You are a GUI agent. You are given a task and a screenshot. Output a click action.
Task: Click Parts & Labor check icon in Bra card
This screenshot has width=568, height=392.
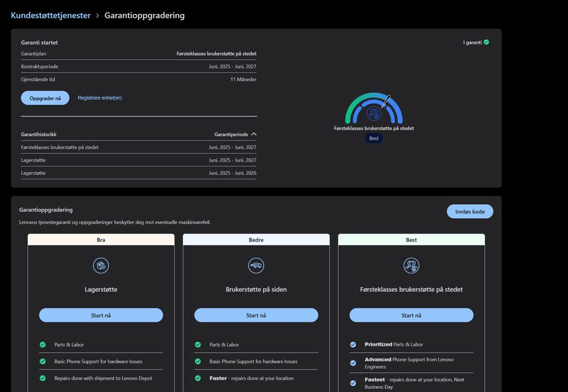[43, 345]
